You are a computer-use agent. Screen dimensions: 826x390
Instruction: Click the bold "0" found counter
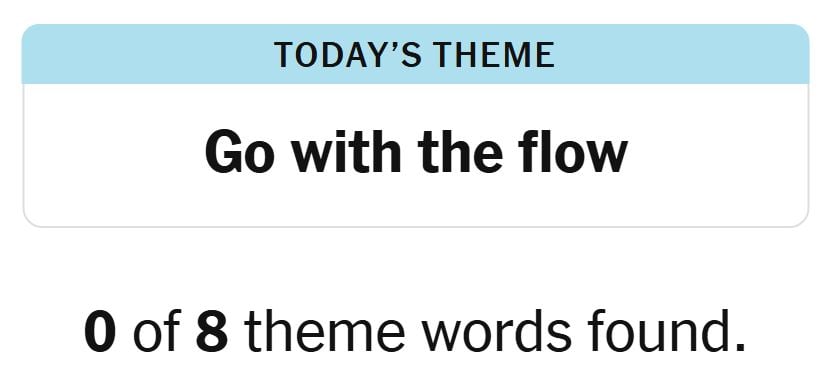100,332
